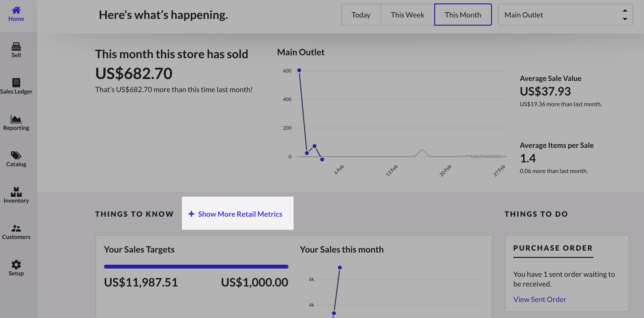644x318 pixels.
Task: Click View Sent Order link
Action: 540,299
